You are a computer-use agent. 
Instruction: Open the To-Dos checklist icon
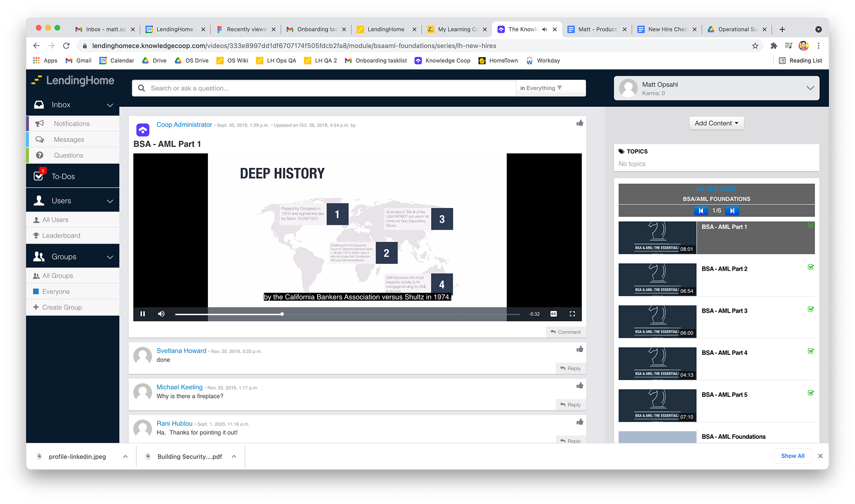(x=39, y=176)
